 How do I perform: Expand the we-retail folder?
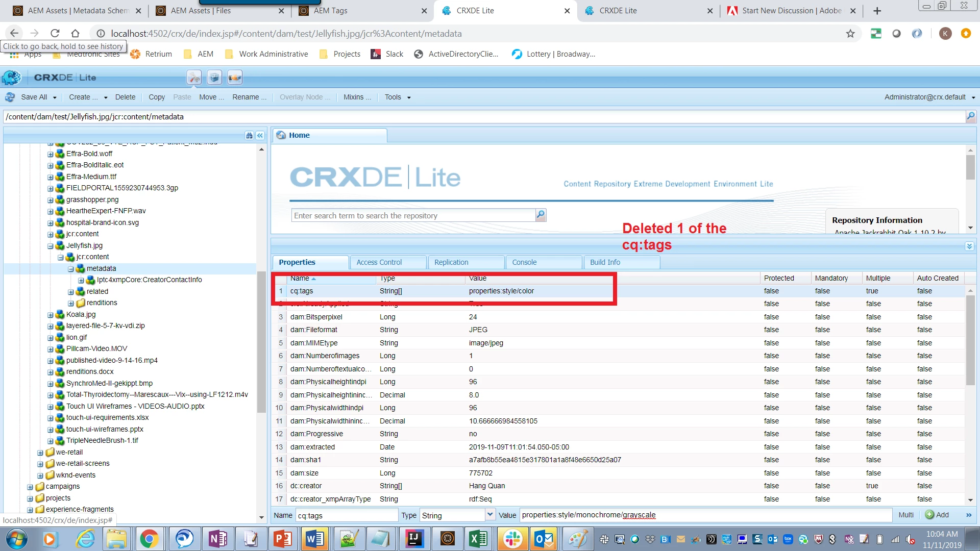click(x=40, y=453)
